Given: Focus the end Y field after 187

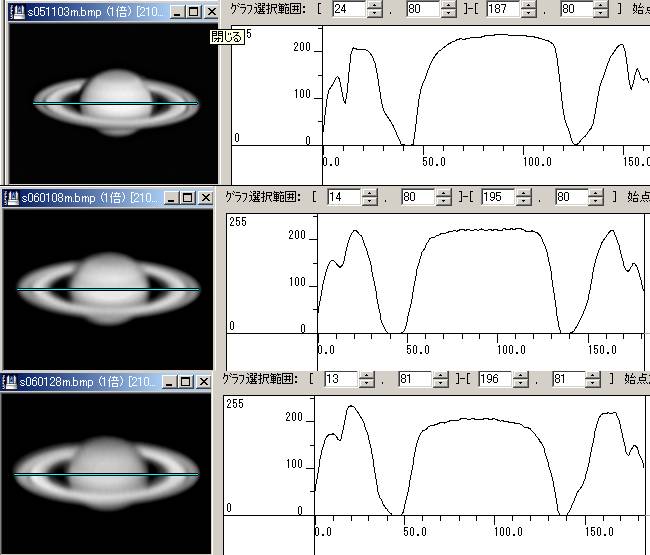Looking at the screenshot, I should [576, 9].
